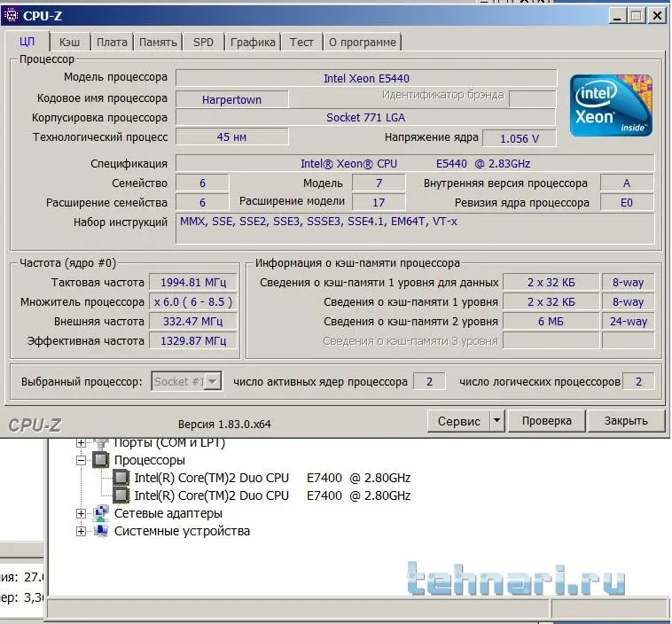Image resolution: width=672 pixels, height=624 pixels.
Task: Click the Processors category chip icon in Device Manager
Action: click(x=101, y=460)
